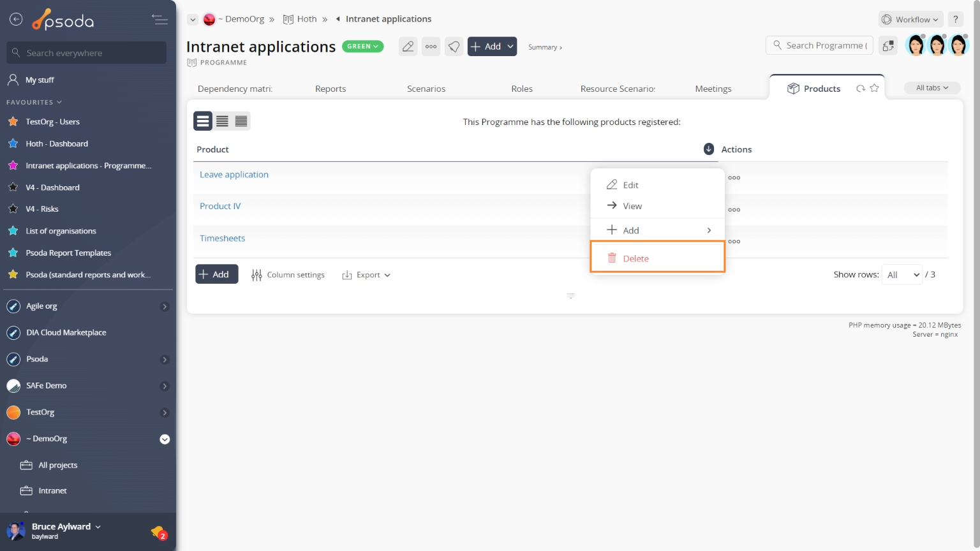Click the Search everywhere input field

tap(87, 53)
